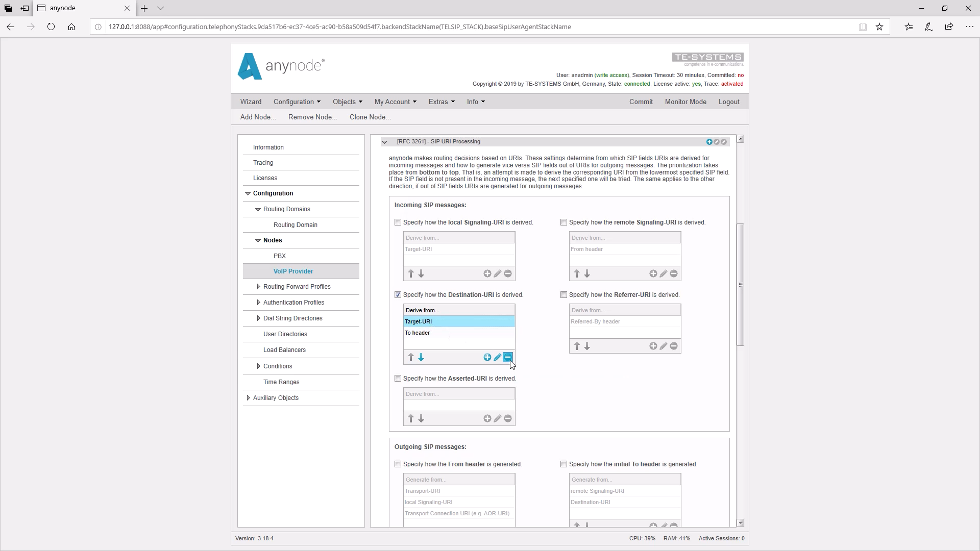The width and height of the screenshot is (980, 551).
Task: Move remote Signaling-URI entry down arrow
Action: [x=587, y=274]
